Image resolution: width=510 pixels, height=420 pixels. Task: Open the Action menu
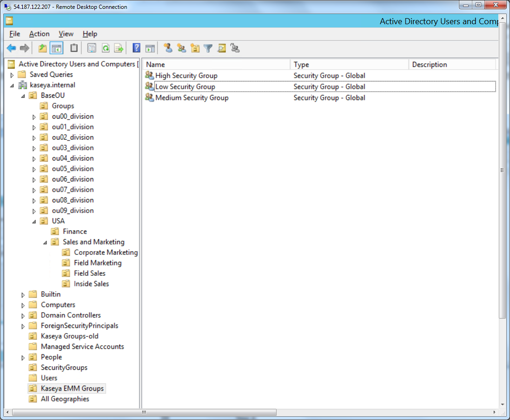(x=39, y=34)
